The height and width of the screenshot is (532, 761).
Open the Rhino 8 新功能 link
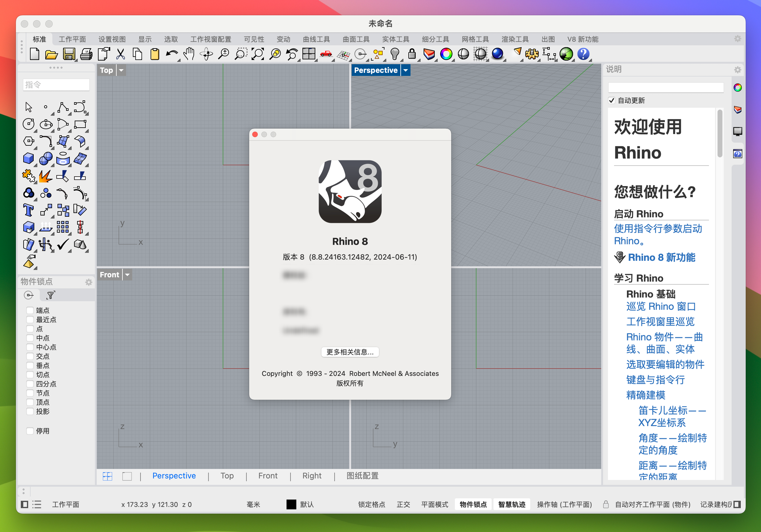(661, 257)
